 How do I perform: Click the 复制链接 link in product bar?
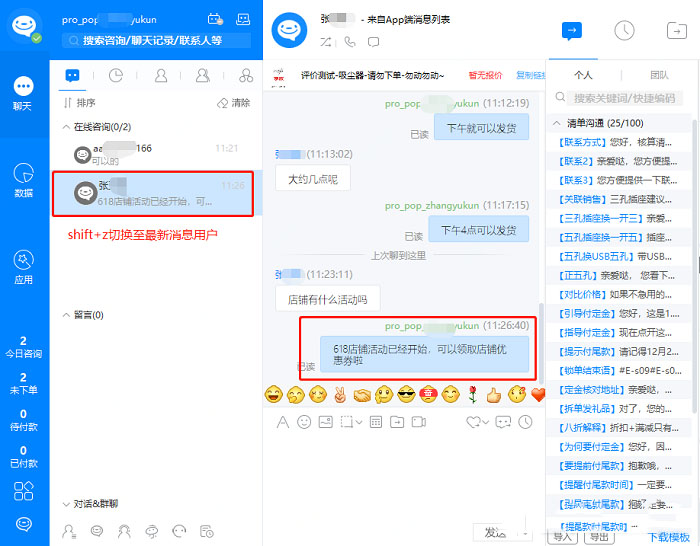point(531,75)
